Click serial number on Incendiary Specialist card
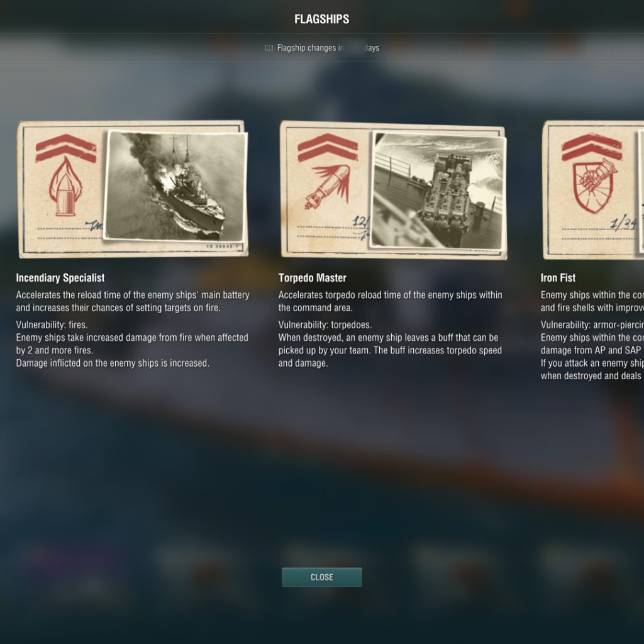 coord(222,247)
